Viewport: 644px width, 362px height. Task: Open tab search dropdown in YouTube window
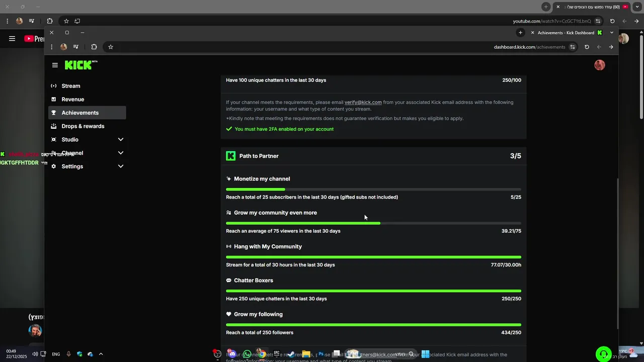[x=636, y=7]
